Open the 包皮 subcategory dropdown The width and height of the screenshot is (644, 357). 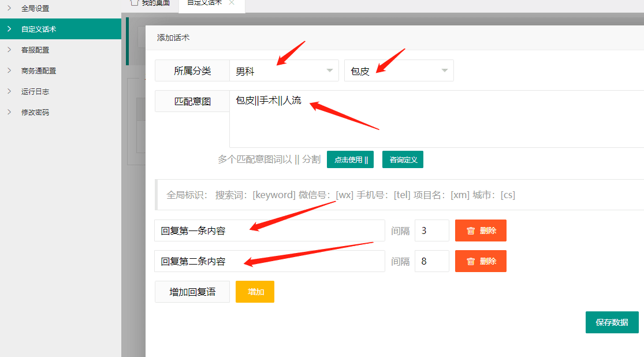pos(399,71)
